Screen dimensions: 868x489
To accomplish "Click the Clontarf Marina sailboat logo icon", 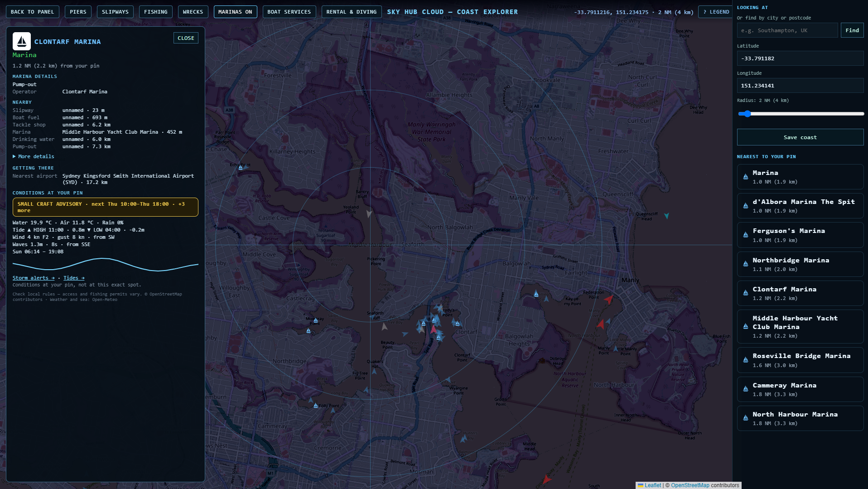I will (x=21, y=41).
